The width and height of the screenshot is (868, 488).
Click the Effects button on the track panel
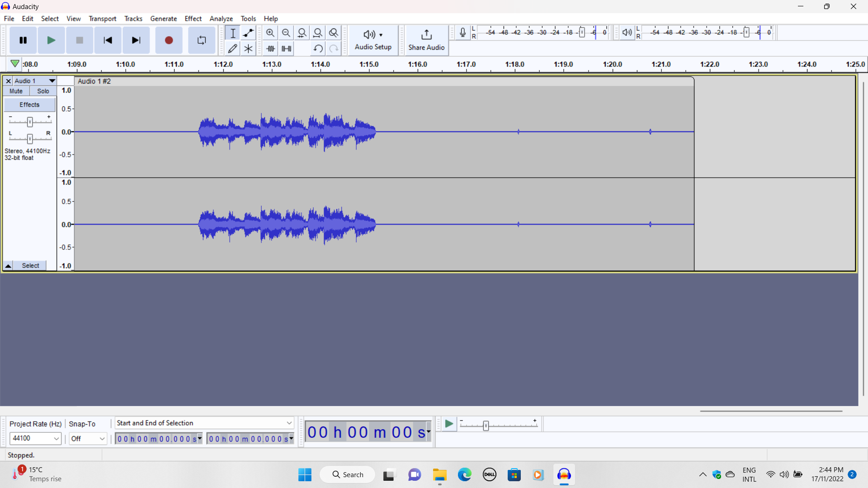[x=29, y=104]
